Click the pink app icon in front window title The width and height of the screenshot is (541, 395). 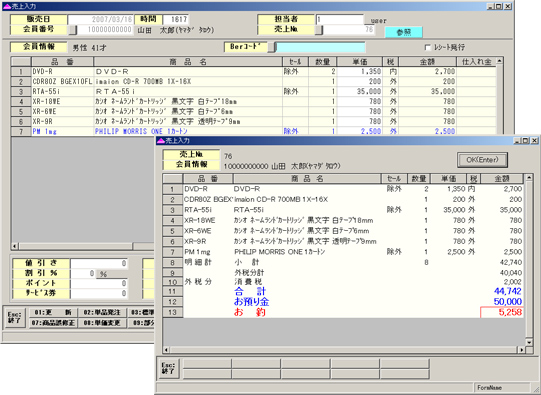coord(160,141)
